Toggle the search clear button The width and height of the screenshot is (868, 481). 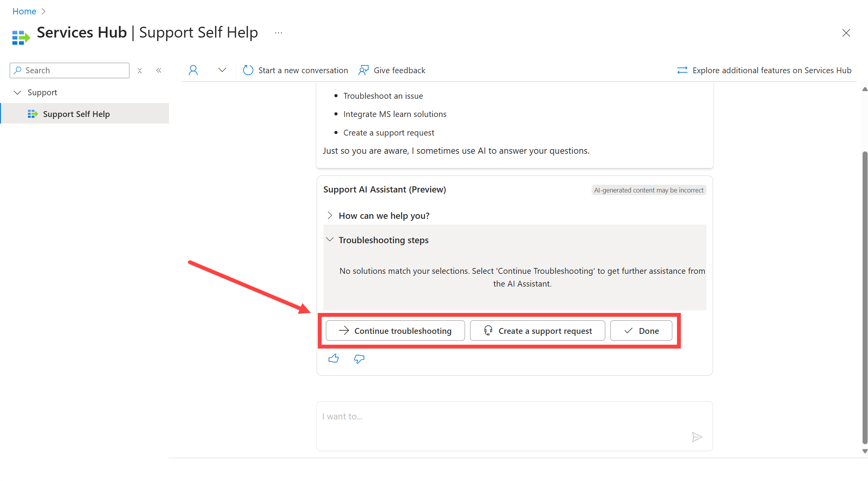(139, 70)
